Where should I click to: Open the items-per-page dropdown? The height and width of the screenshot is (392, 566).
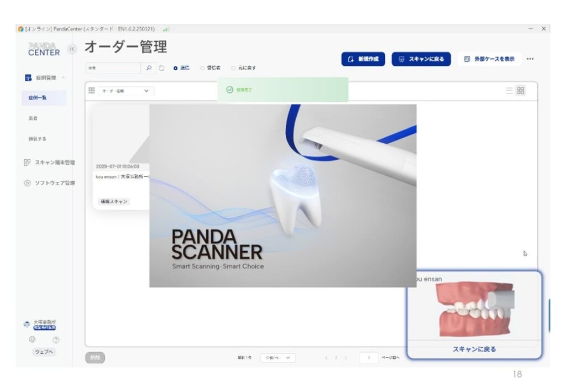(278, 358)
